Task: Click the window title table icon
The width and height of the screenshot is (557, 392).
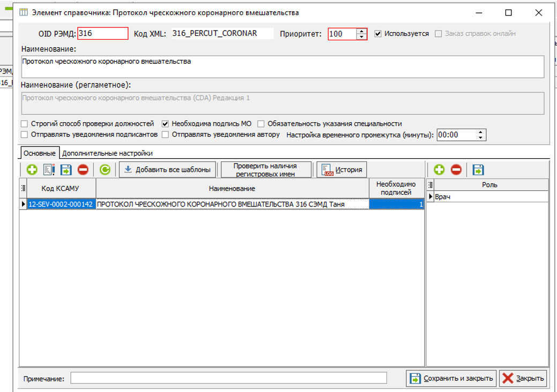Action: click(x=24, y=12)
